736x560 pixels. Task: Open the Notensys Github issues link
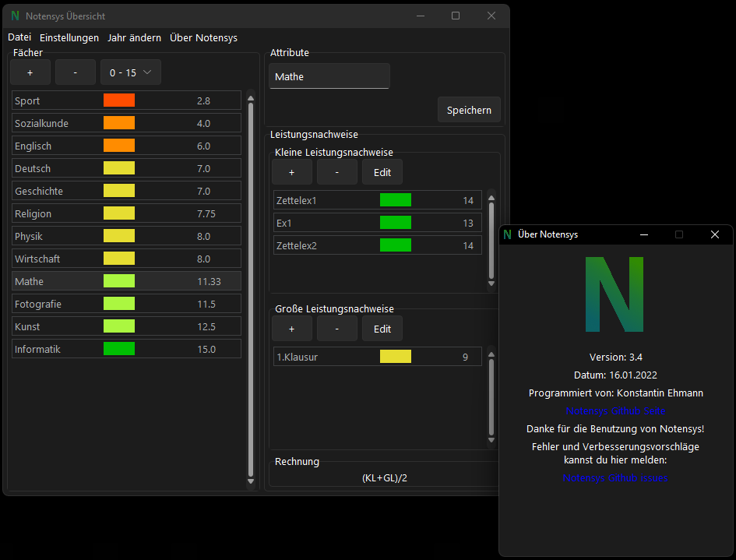coord(615,478)
